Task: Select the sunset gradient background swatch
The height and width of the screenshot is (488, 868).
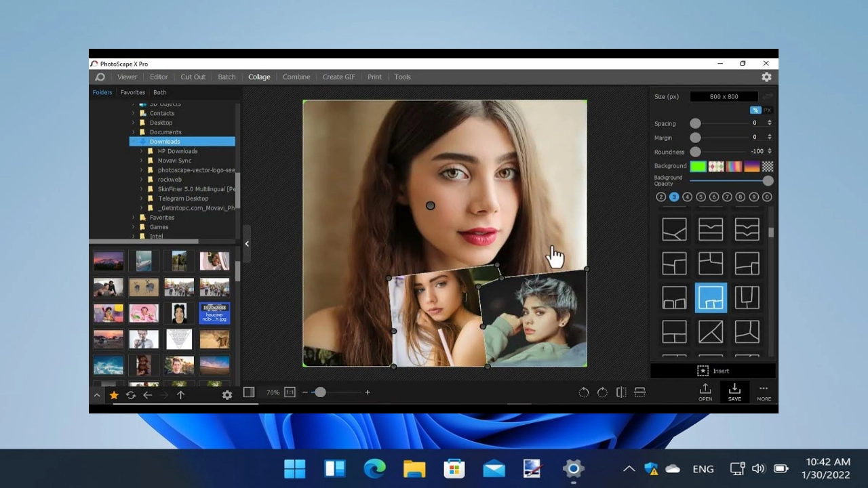Action: (751, 167)
